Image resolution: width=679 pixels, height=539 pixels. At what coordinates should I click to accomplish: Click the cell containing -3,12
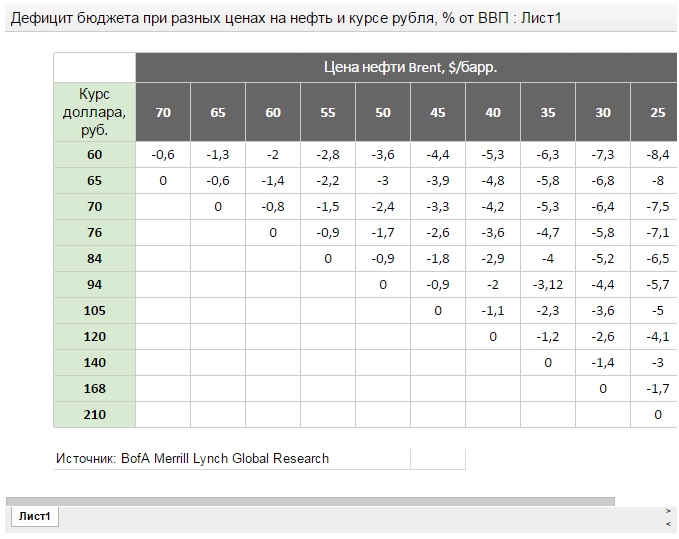[x=548, y=284]
